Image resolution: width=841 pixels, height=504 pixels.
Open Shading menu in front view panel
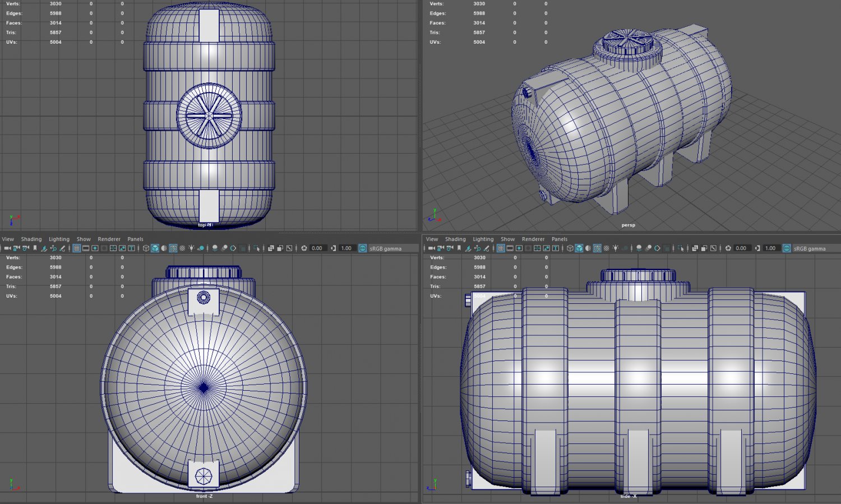click(31, 239)
